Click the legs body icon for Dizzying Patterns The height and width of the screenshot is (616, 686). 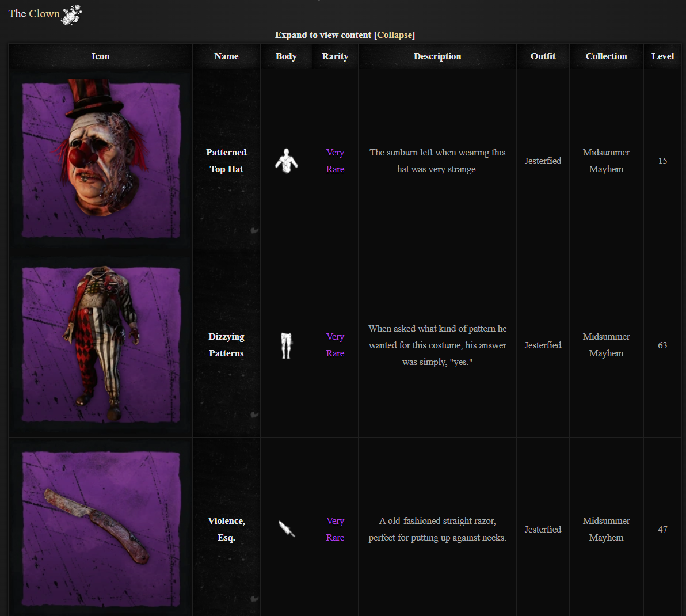[286, 345]
